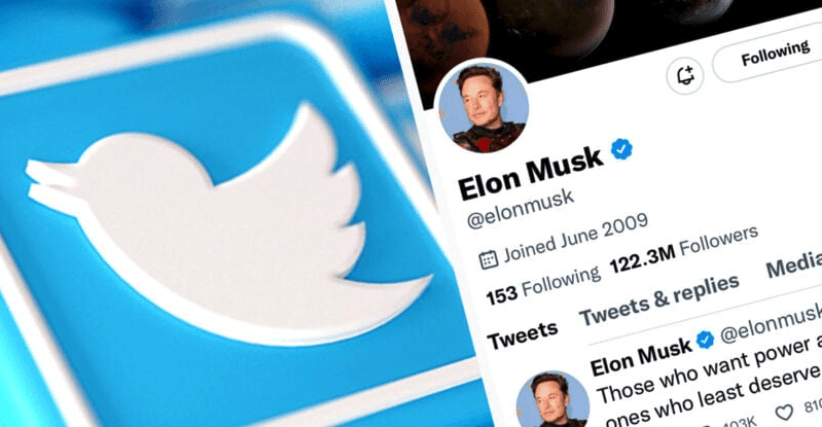The height and width of the screenshot is (427, 822).
Task: Open the Media tab
Action: click(793, 265)
